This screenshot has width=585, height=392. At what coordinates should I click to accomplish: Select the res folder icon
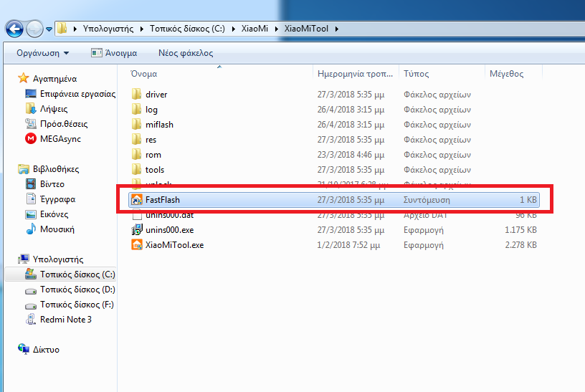click(136, 140)
